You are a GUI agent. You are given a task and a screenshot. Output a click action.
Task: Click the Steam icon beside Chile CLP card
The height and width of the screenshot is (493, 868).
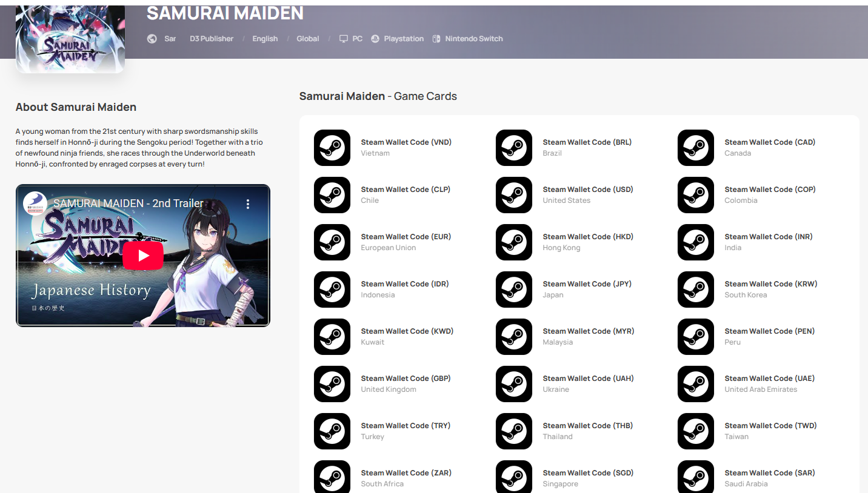click(x=332, y=195)
